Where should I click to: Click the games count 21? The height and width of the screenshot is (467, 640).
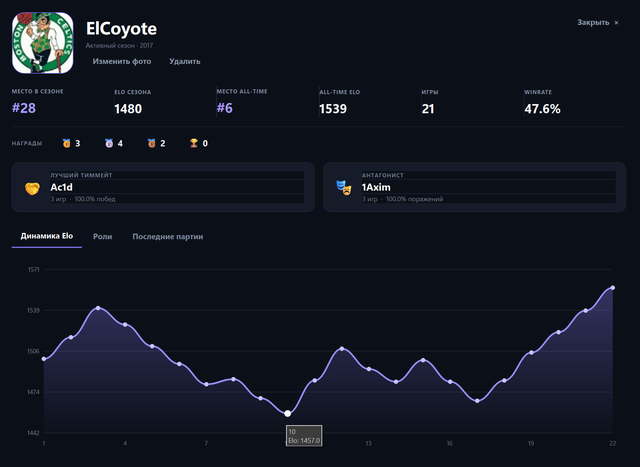[428, 109]
